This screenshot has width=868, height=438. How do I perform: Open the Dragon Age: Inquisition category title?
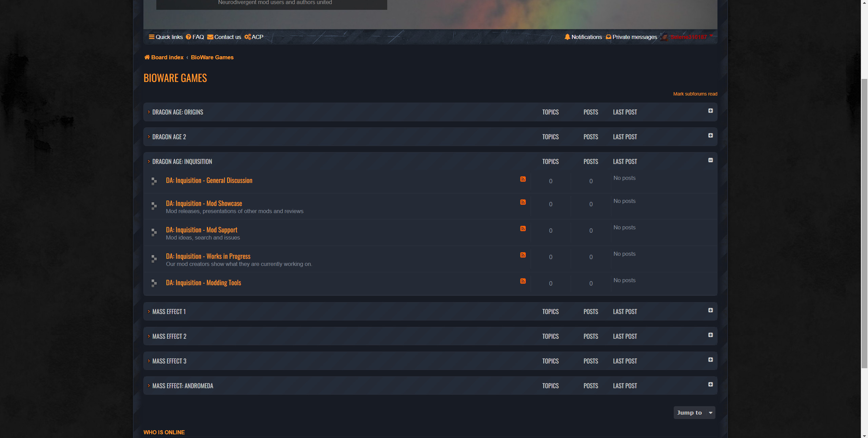click(182, 162)
